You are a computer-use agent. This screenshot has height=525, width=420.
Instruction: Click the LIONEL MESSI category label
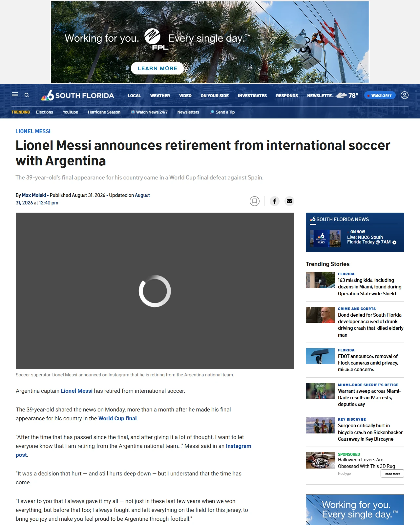tap(33, 131)
